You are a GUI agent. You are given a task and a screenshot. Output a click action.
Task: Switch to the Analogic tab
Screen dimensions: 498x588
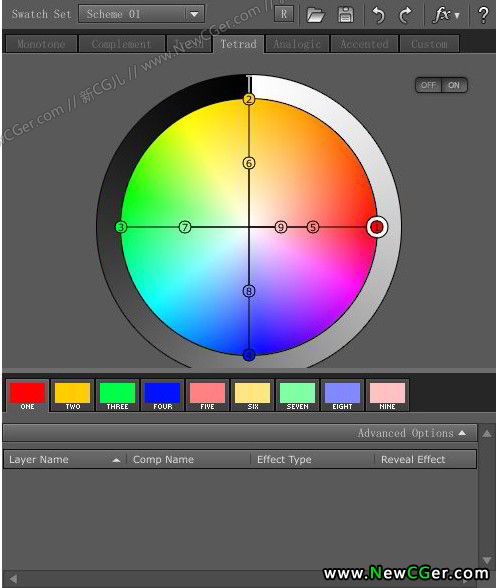[297, 44]
